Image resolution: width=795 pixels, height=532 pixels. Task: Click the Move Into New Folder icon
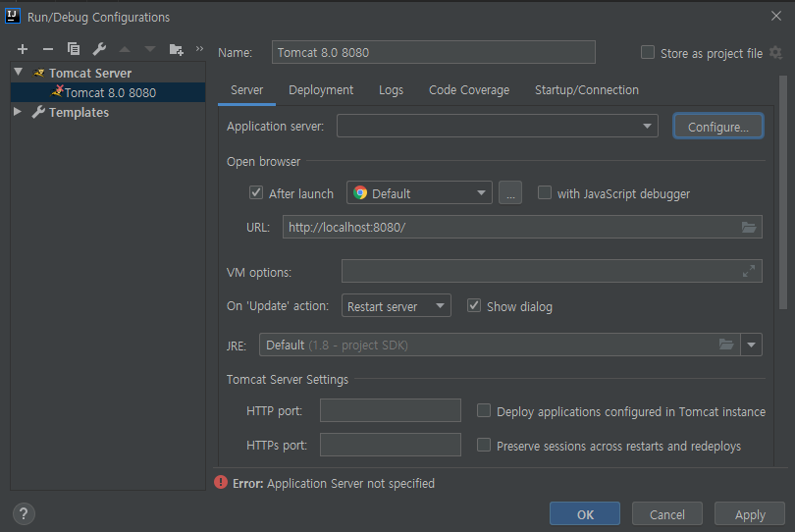[177, 49]
